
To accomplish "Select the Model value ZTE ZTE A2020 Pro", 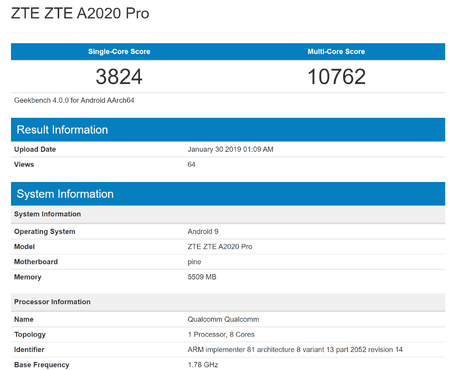I will pyautogui.click(x=220, y=247).
